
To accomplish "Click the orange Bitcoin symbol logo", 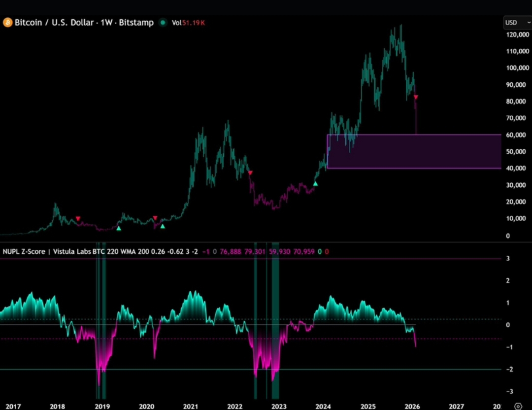I will [7, 23].
